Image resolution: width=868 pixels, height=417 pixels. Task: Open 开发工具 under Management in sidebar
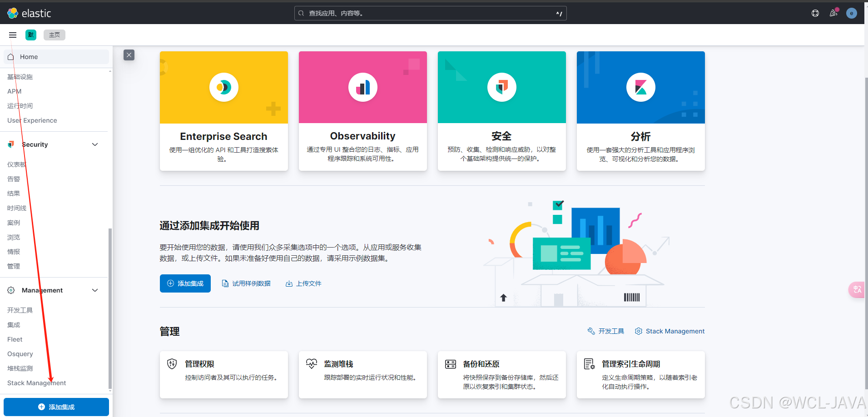tap(20, 310)
